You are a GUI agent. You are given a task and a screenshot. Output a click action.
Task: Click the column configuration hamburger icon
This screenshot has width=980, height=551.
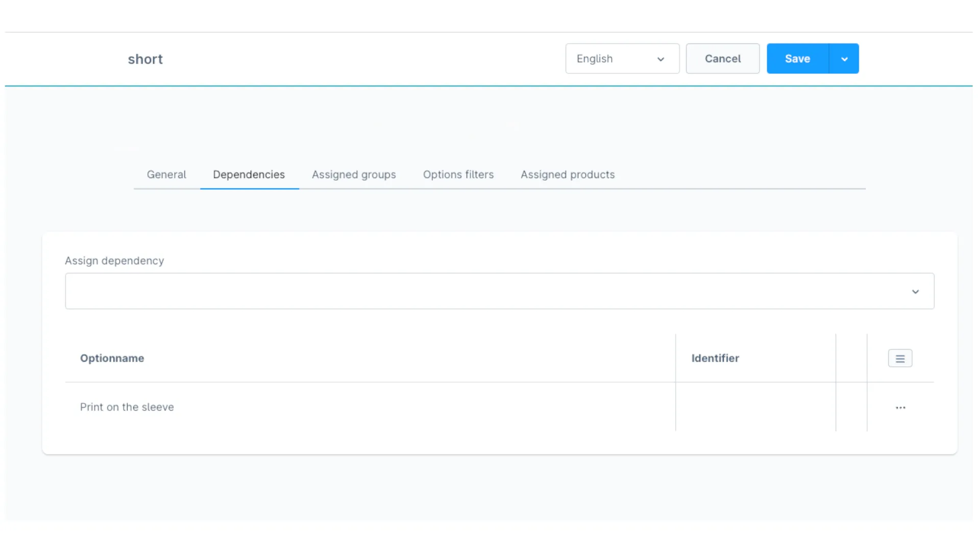coord(900,358)
